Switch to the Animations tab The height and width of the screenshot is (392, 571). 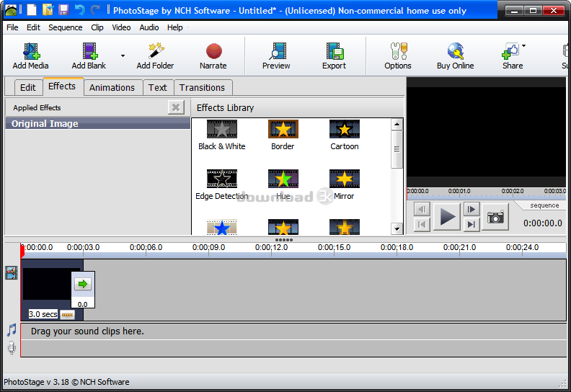(x=112, y=88)
